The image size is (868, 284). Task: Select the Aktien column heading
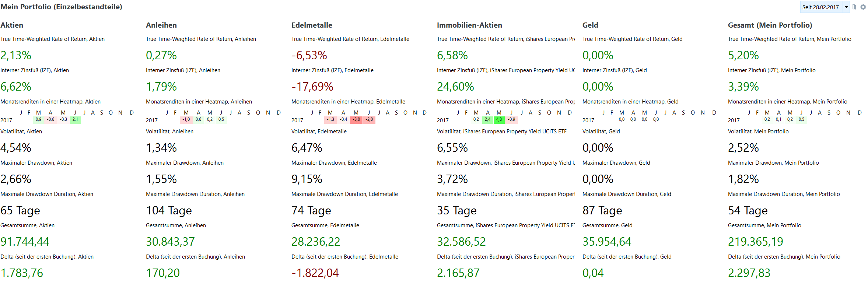point(12,25)
